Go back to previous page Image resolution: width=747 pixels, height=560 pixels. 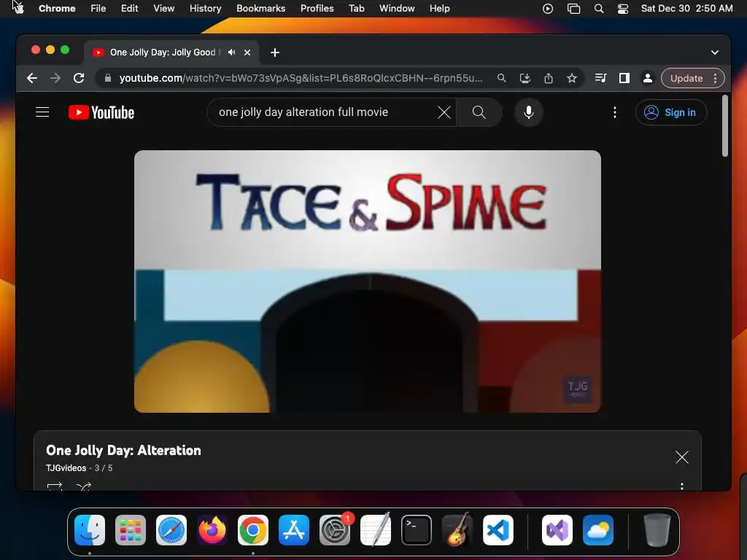32,78
